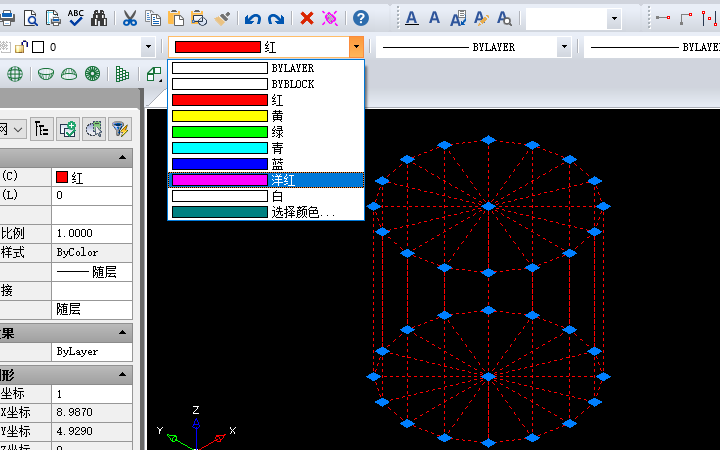Toggle the layer lock padlock icon
Screen dimensions: 720x450
point(22,47)
